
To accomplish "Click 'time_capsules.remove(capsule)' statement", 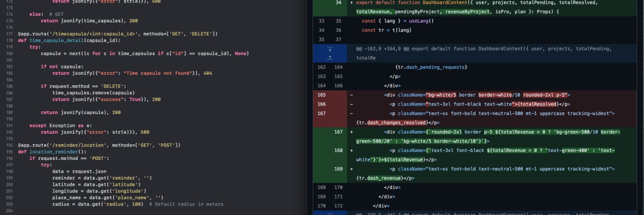I will 94,93.
